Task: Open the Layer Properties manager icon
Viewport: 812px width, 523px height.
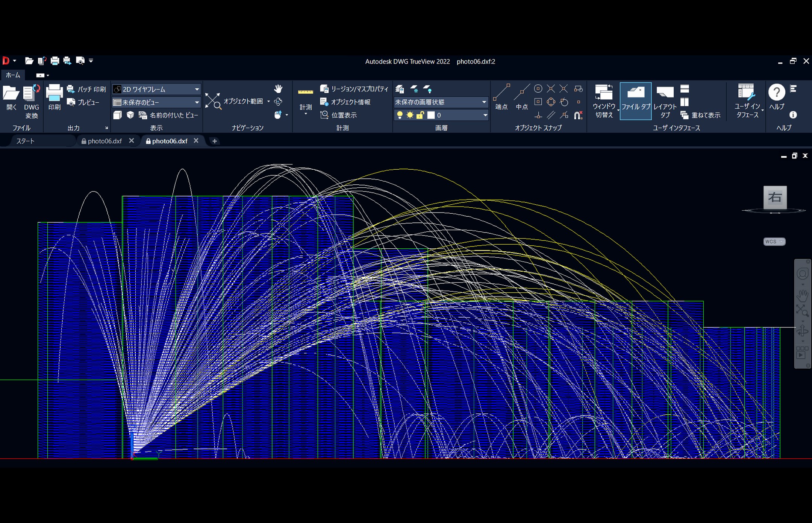Action: pyautogui.click(x=400, y=89)
